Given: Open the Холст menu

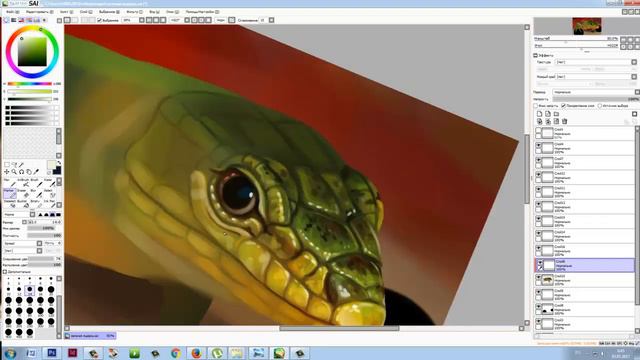Looking at the screenshot, I should click(66, 12).
